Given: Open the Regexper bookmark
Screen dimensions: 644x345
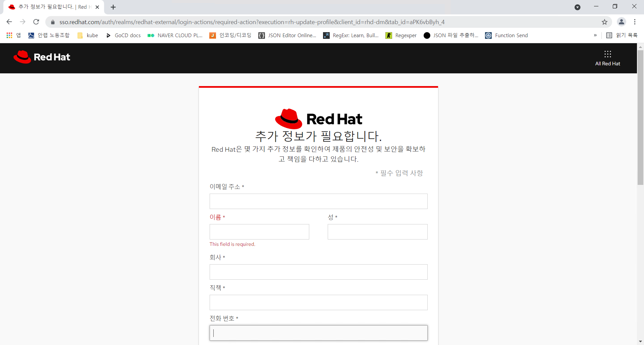Looking at the screenshot, I should coord(401,35).
